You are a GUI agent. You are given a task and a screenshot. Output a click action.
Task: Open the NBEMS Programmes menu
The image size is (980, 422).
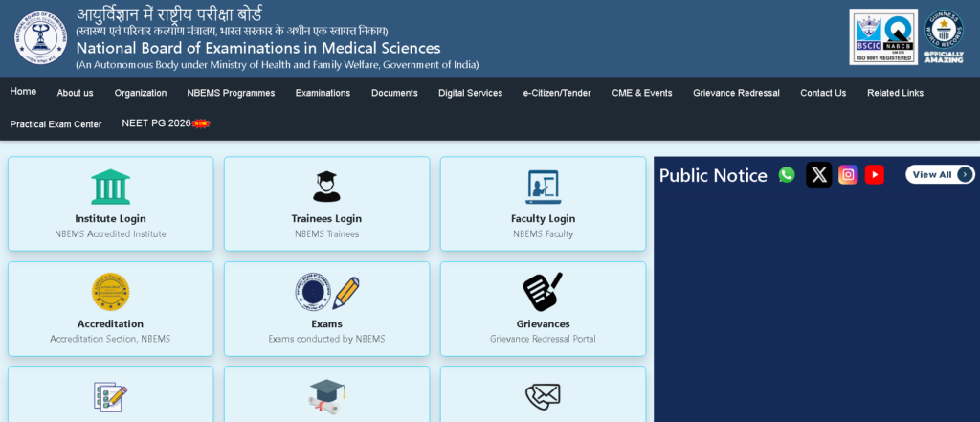point(231,93)
